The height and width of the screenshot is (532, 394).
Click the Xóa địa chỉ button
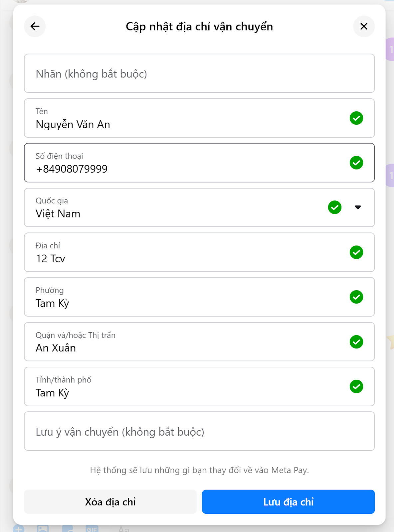[110, 502]
